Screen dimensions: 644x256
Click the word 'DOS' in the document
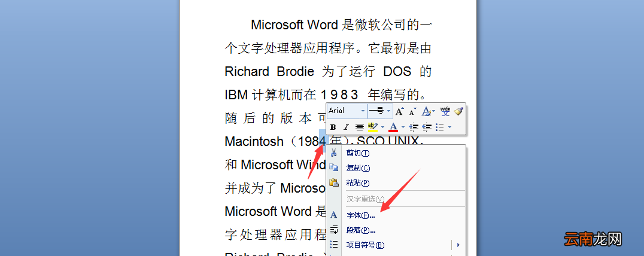397,71
